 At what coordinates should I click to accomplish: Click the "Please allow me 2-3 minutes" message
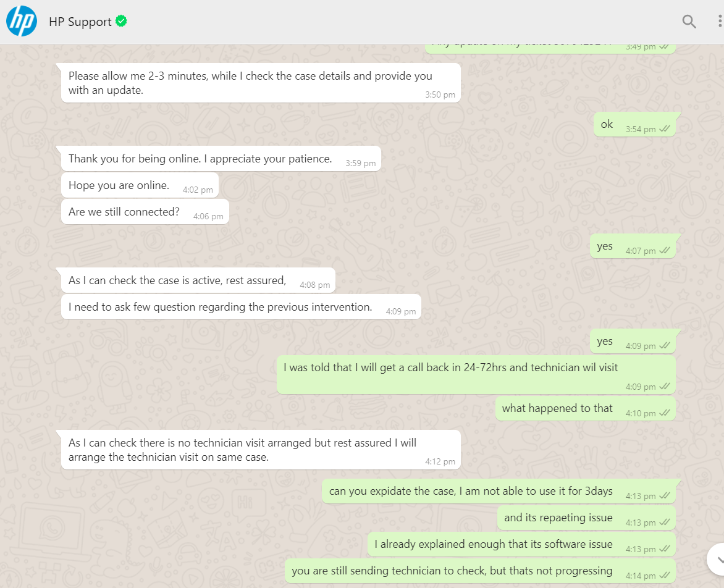250,83
